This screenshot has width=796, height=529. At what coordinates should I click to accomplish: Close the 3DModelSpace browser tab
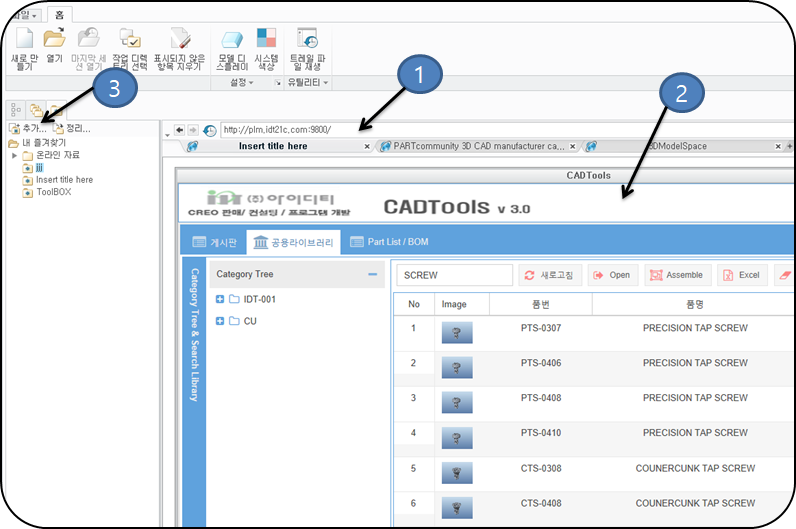(x=778, y=147)
